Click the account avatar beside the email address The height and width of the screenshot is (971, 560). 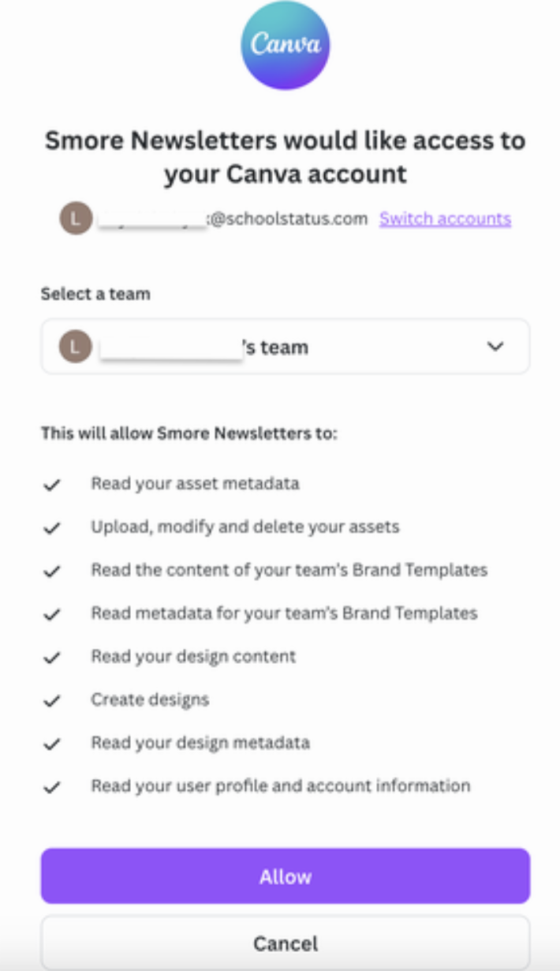tap(76, 219)
